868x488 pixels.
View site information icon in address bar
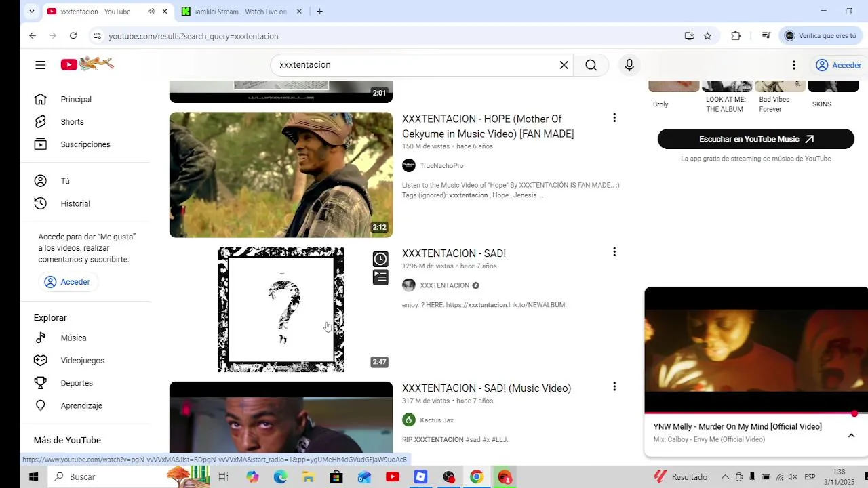[x=97, y=36]
